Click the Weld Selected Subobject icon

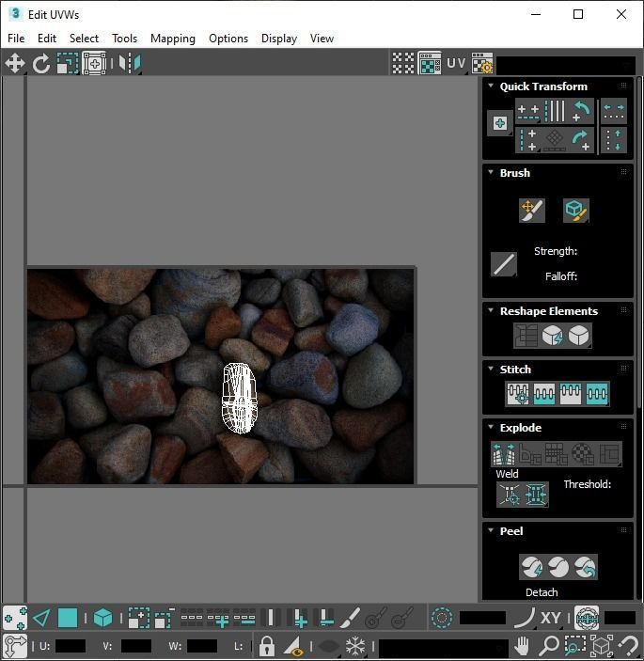click(536, 494)
